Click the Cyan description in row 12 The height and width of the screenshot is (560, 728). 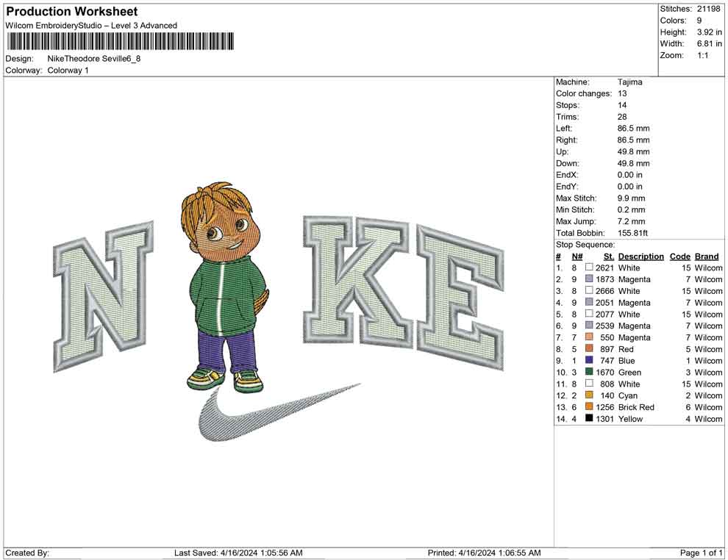[x=628, y=395]
